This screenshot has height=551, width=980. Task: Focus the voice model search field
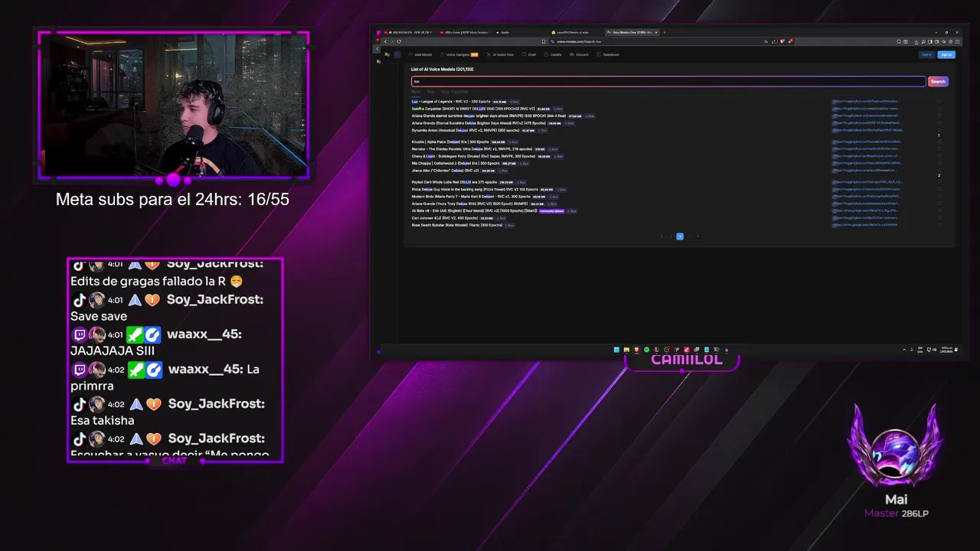click(x=668, y=81)
